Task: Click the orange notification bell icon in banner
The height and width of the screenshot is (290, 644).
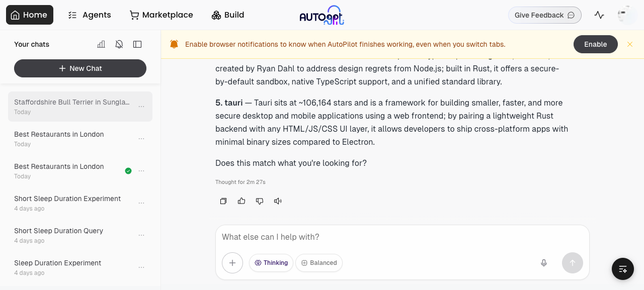Action: click(x=174, y=44)
